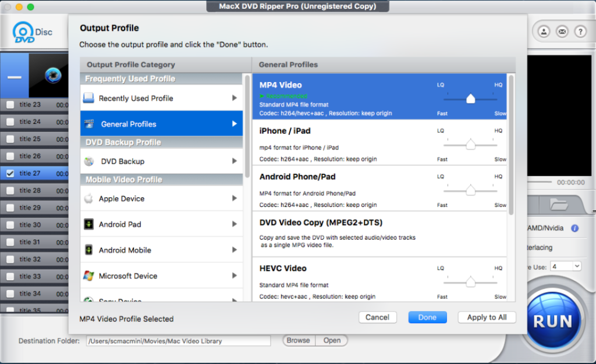Click the Open destination button
The image size is (596, 364).
332,341
